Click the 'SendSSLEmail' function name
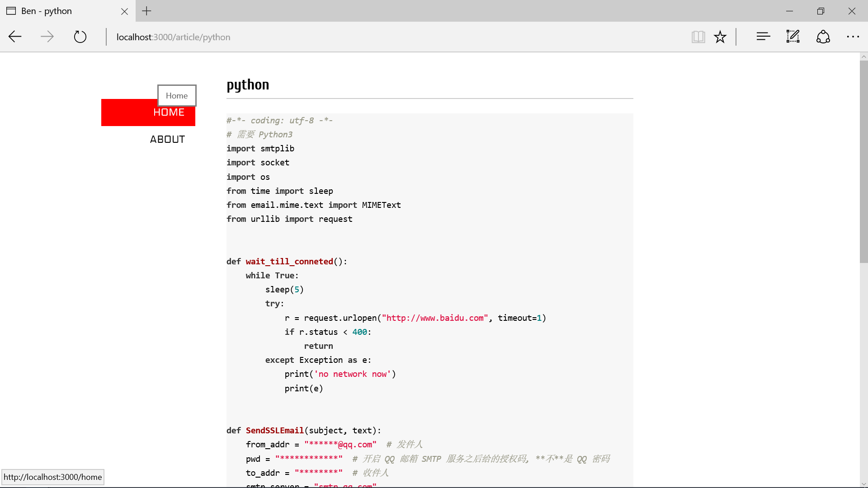This screenshot has width=868, height=488. coord(275,431)
